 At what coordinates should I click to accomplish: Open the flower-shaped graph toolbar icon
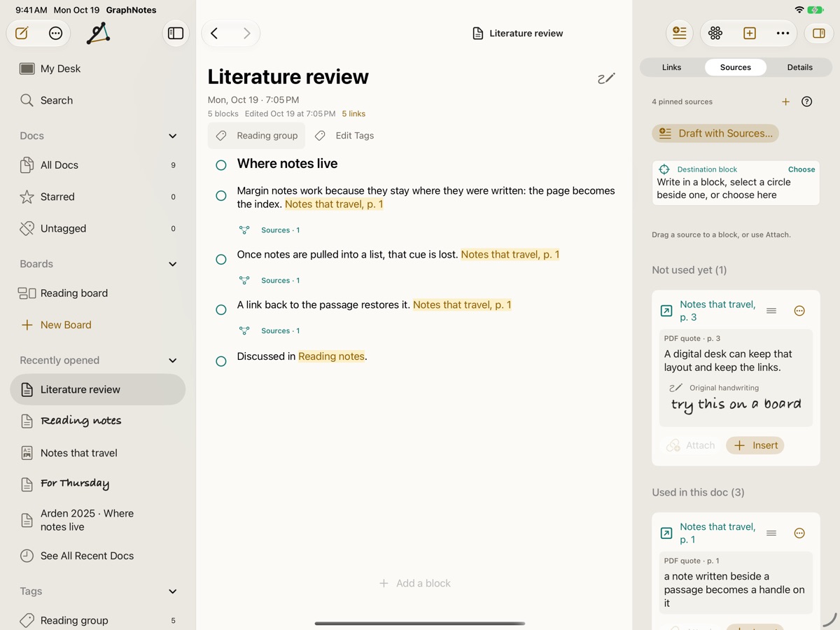(x=715, y=33)
